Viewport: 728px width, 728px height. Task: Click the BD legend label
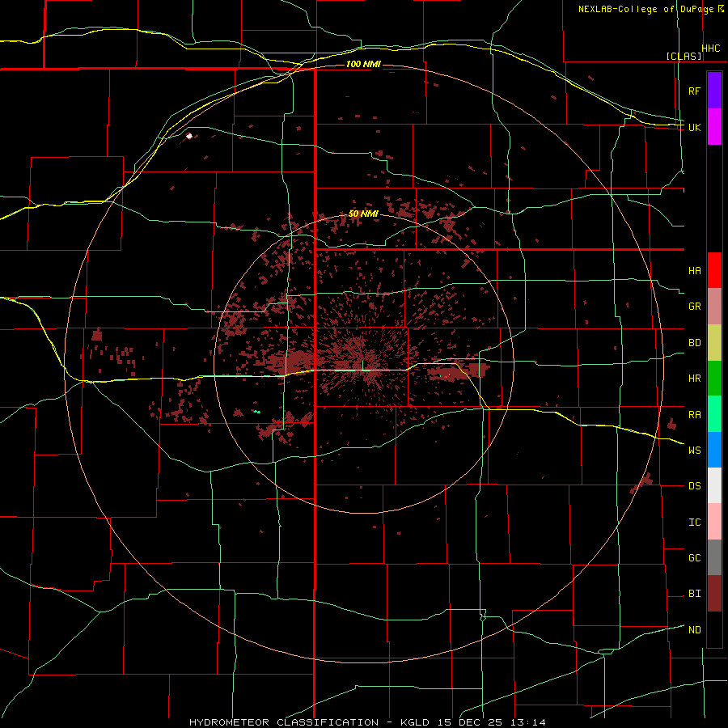click(x=695, y=343)
